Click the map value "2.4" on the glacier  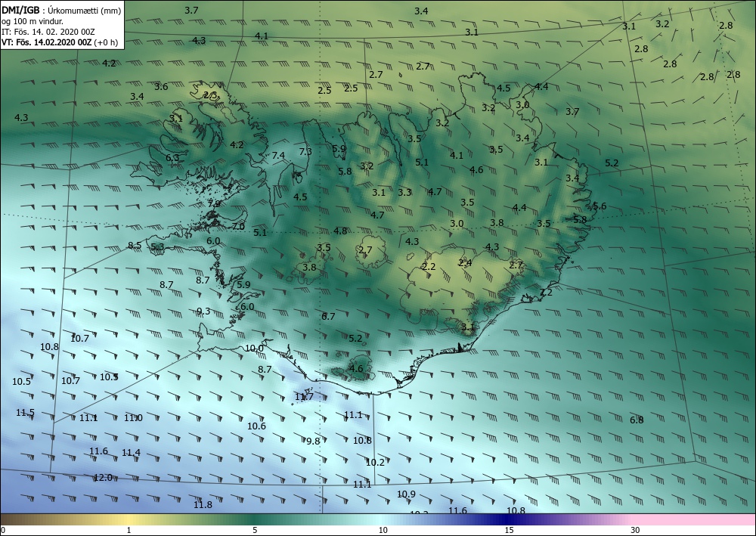click(x=465, y=262)
